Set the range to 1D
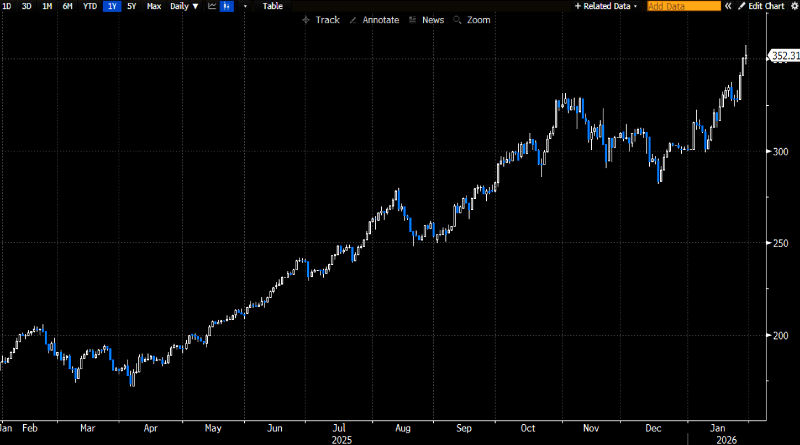800x445 pixels. pos(8,6)
